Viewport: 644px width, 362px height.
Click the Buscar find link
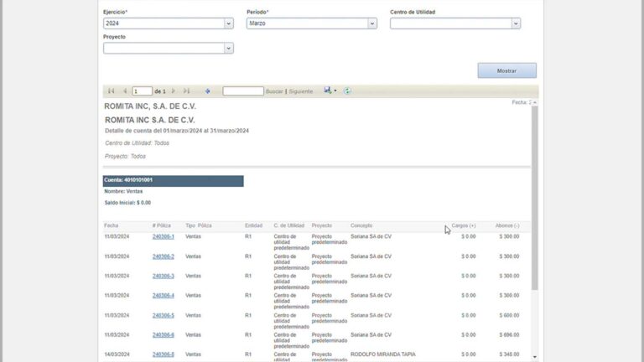click(x=274, y=90)
